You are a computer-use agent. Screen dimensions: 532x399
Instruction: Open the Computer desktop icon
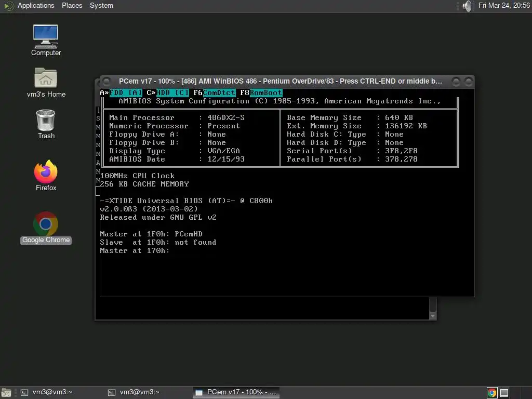point(46,40)
